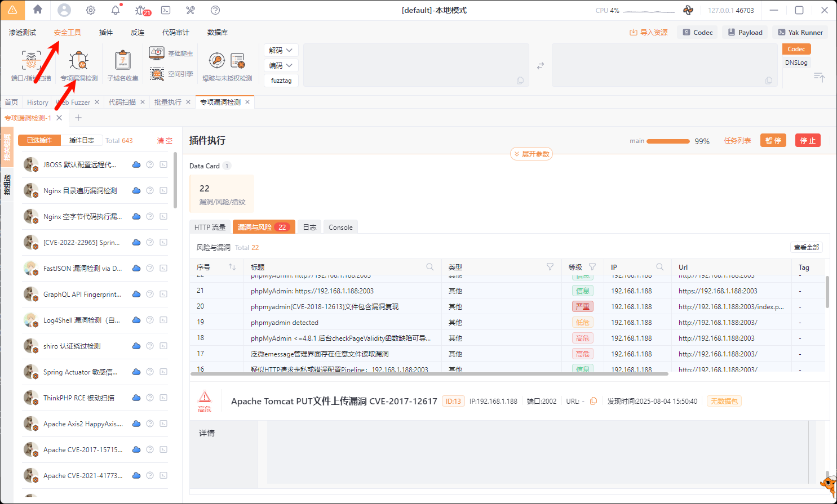Return home via the house icon
The image size is (837, 504).
tap(37, 10)
